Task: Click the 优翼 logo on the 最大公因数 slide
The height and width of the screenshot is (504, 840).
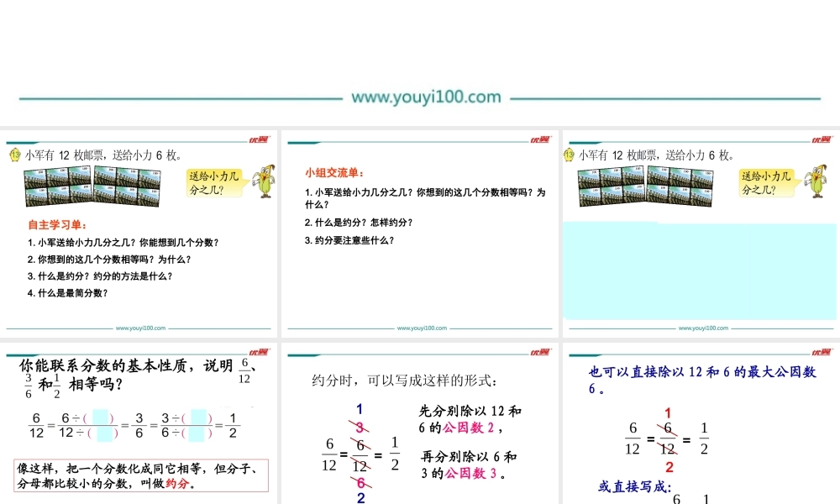Action: [x=822, y=352]
